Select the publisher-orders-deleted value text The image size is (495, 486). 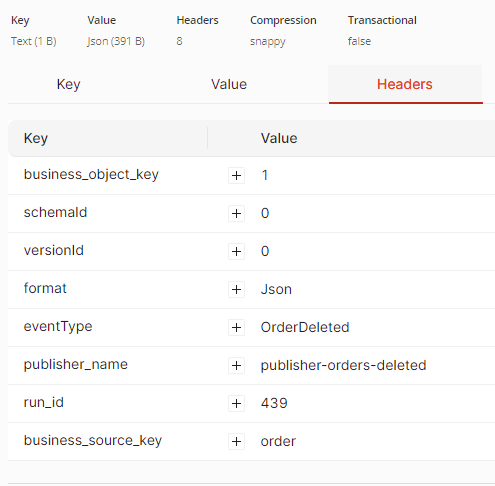coord(343,365)
